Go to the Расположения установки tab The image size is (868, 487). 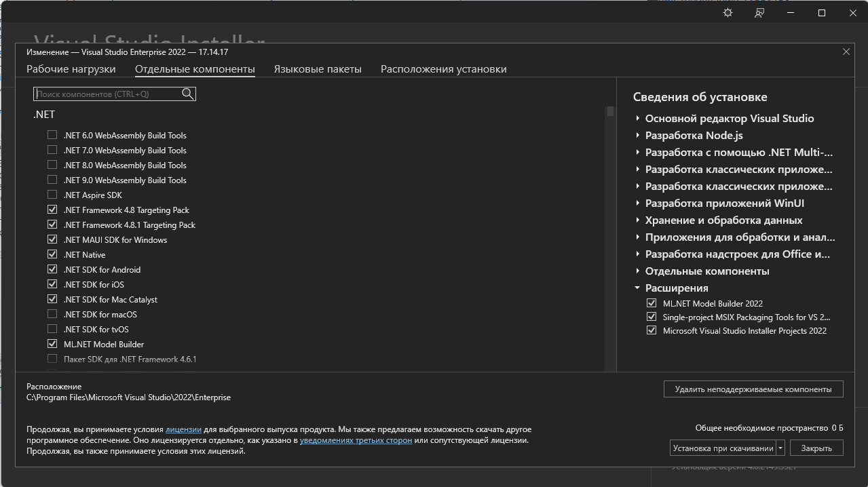443,69
